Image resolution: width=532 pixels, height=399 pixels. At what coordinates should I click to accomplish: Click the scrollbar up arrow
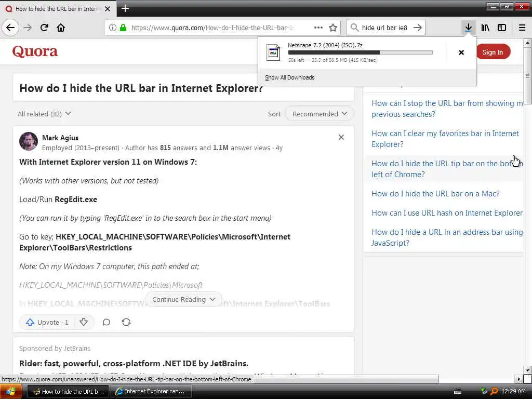527,43
